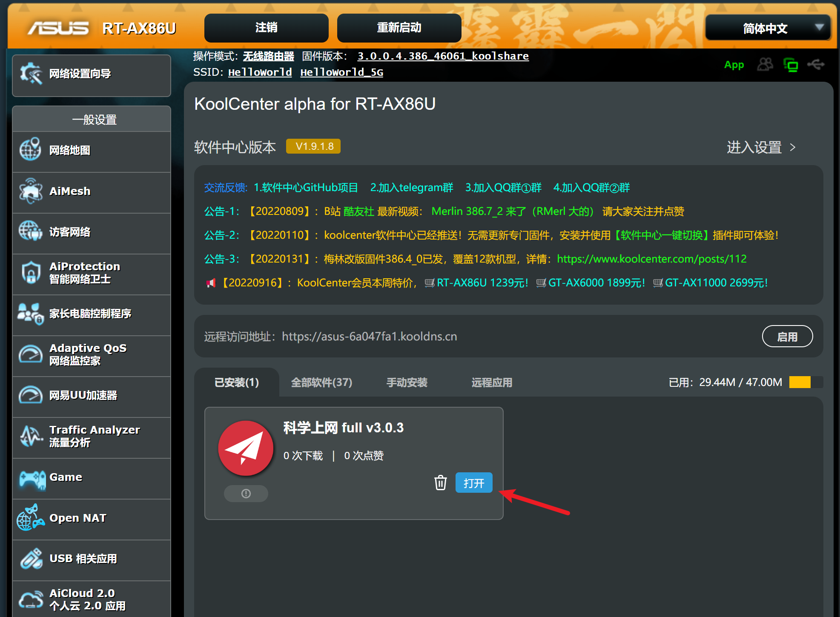
Task: Open firmware version link
Action: [x=443, y=56]
